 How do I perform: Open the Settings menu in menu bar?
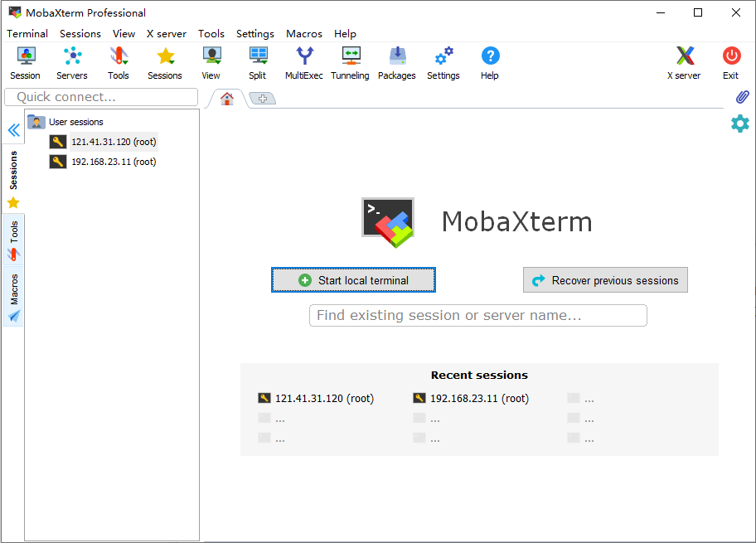click(255, 34)
